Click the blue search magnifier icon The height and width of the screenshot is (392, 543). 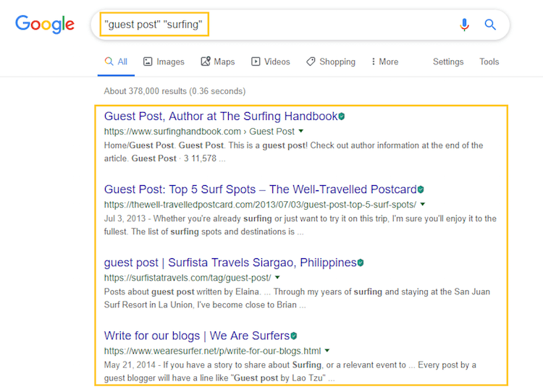point(490,25)
